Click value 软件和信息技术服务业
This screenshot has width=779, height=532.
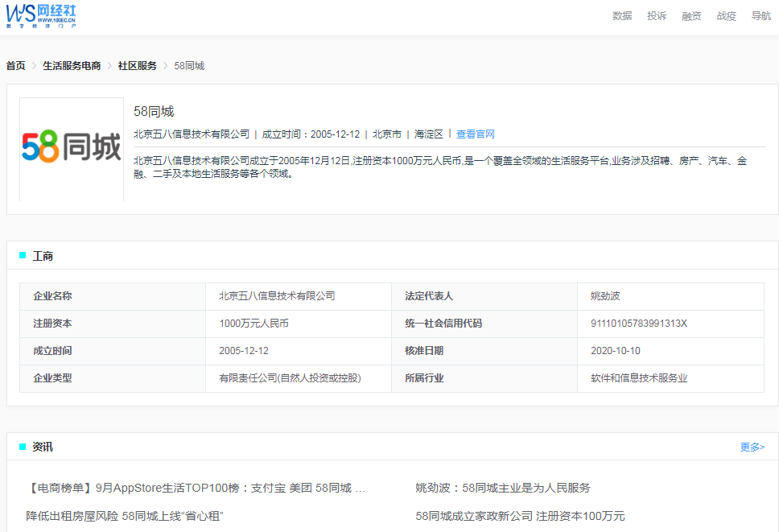639,378
